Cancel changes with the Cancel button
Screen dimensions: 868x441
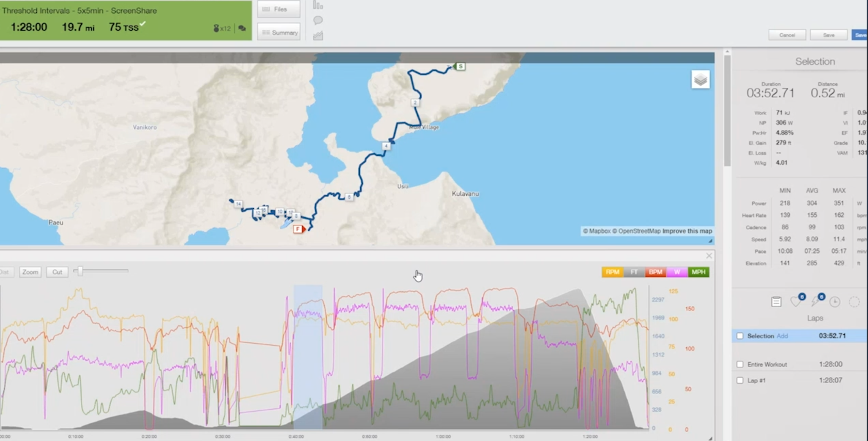coord(787,35)
